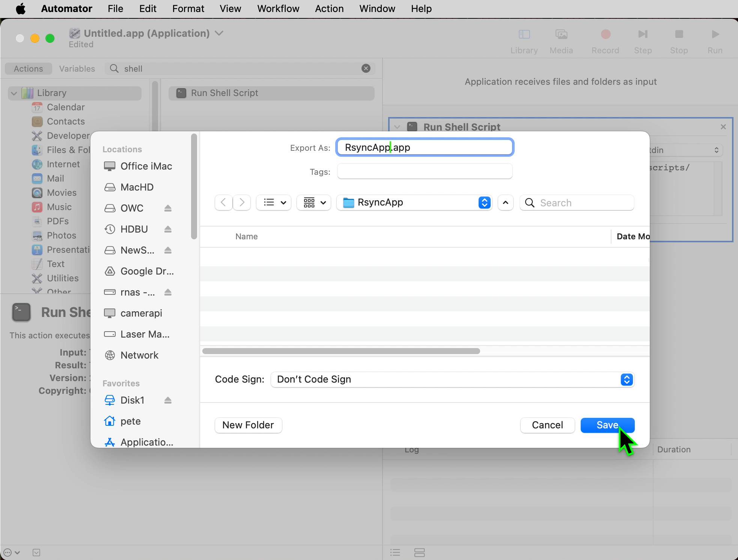Collapse the save dialog with chevron button

click(506, 203)
